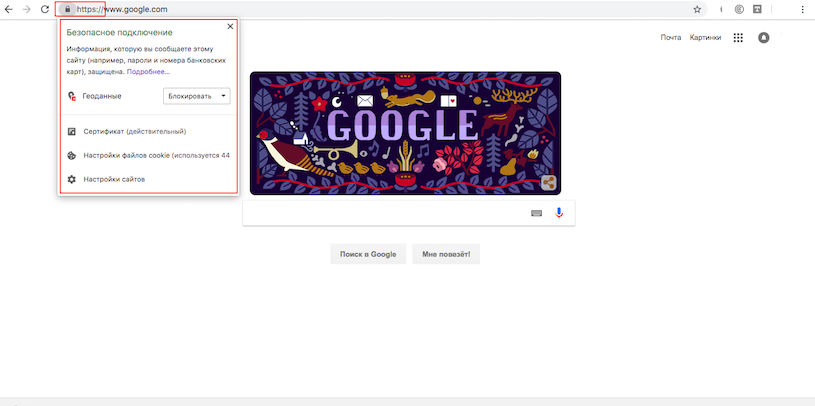
Task: Open the on-screen keyboard icon in search box
Action: (x=537, y=212)
